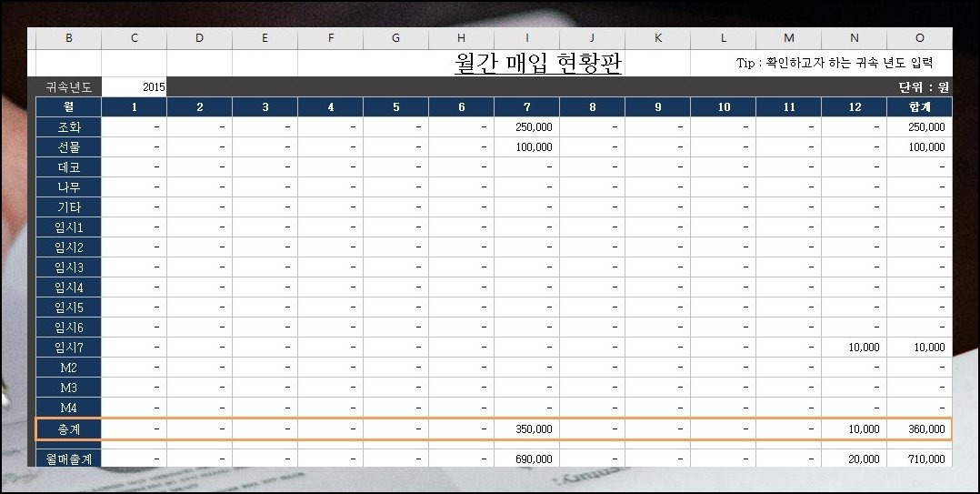Click the 임시7 row label
Image resolution: width=980 pixels, height=494 pixels.
pos(69,347)
